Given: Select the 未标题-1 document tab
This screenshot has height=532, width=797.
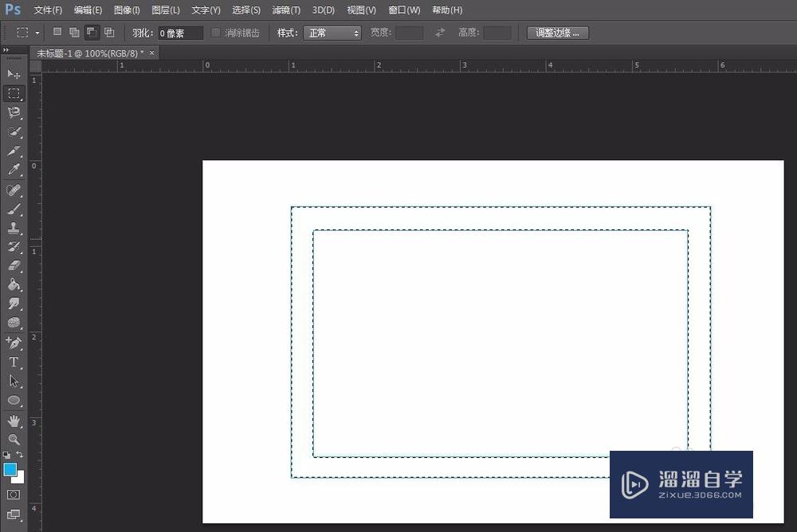Looking at the screenshot, I should [90, 53].
